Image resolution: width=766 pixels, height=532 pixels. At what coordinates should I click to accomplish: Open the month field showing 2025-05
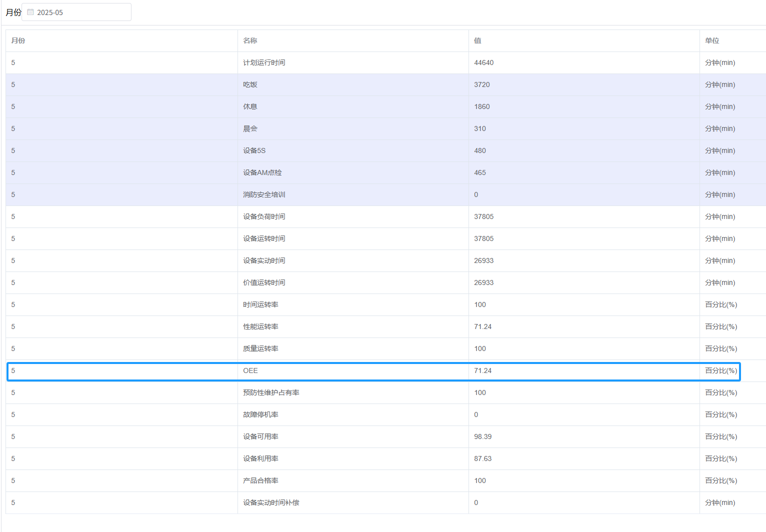[80, 12]
